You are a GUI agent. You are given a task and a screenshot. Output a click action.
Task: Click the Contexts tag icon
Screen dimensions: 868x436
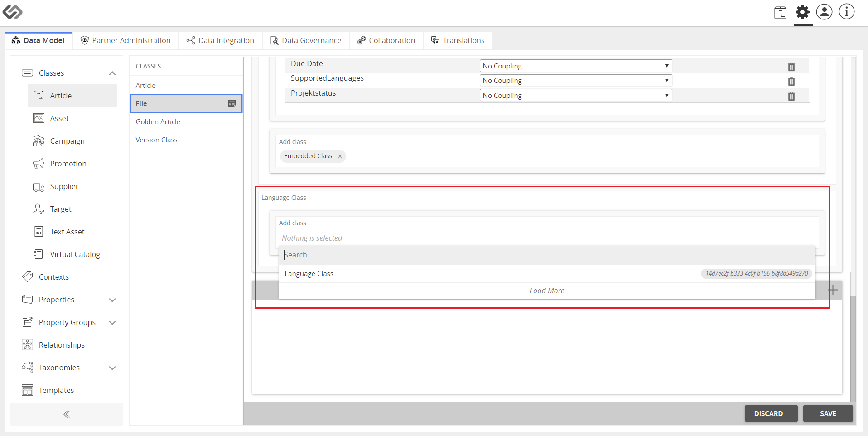pos(28,276)
